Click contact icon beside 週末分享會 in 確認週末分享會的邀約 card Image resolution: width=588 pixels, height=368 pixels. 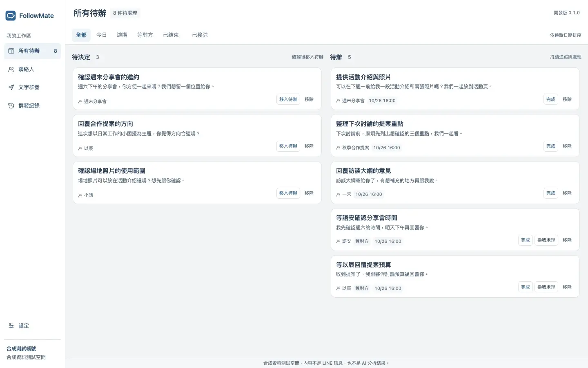tap(80, 101)
